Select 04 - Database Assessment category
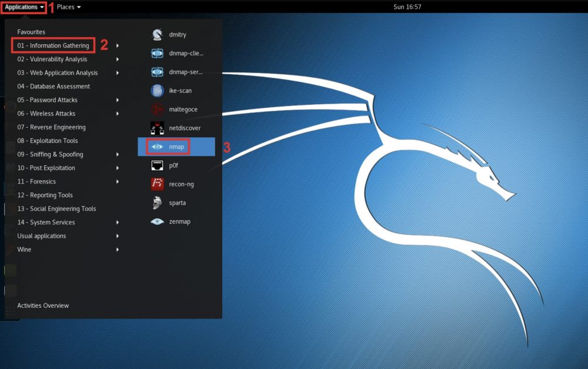The width and height of the screenshot is (588, 369). tap(54, 87)
